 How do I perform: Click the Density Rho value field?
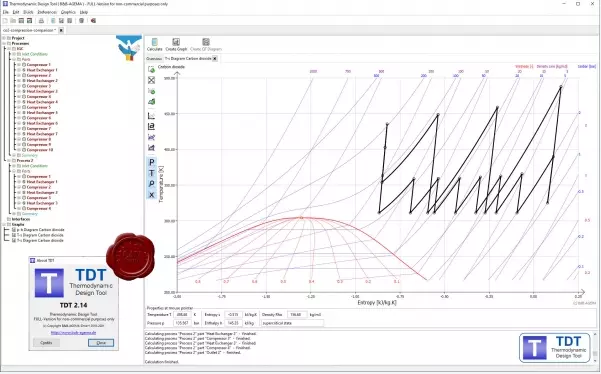[x=297, y=315]
